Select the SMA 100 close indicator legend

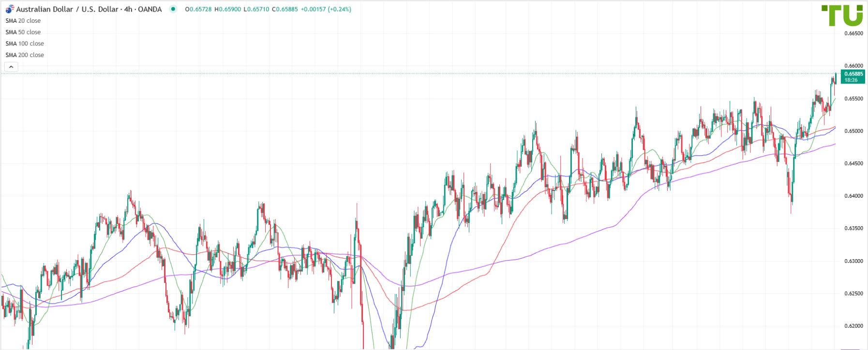pyautogui.click(x=25, y=44)
